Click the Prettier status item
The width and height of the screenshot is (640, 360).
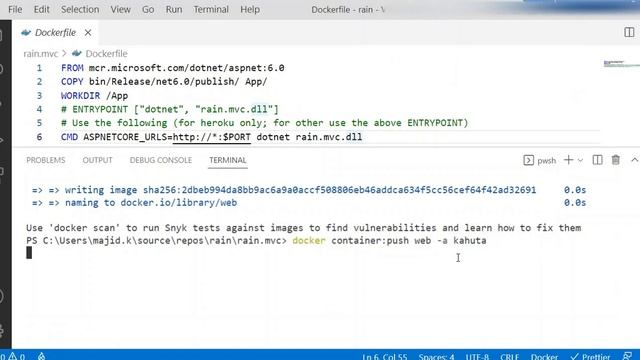point(590,356)
